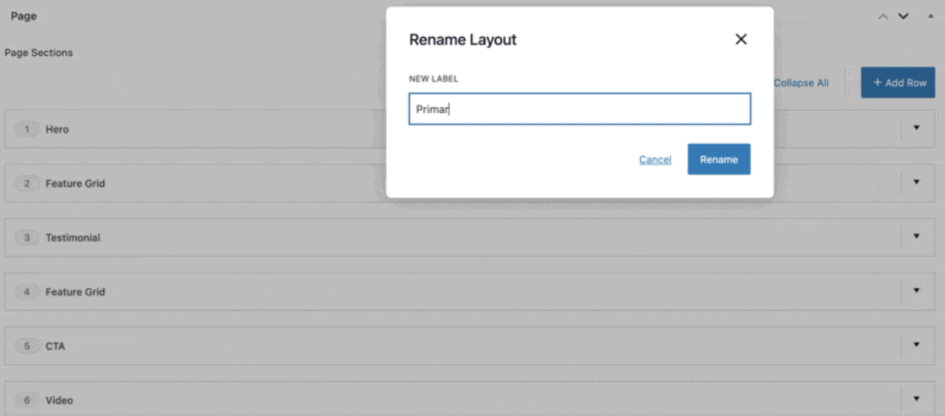Expand the Hero row dropdown arrow
The height and width of the screenshot is (416, 945).
(x=917, y=128)
